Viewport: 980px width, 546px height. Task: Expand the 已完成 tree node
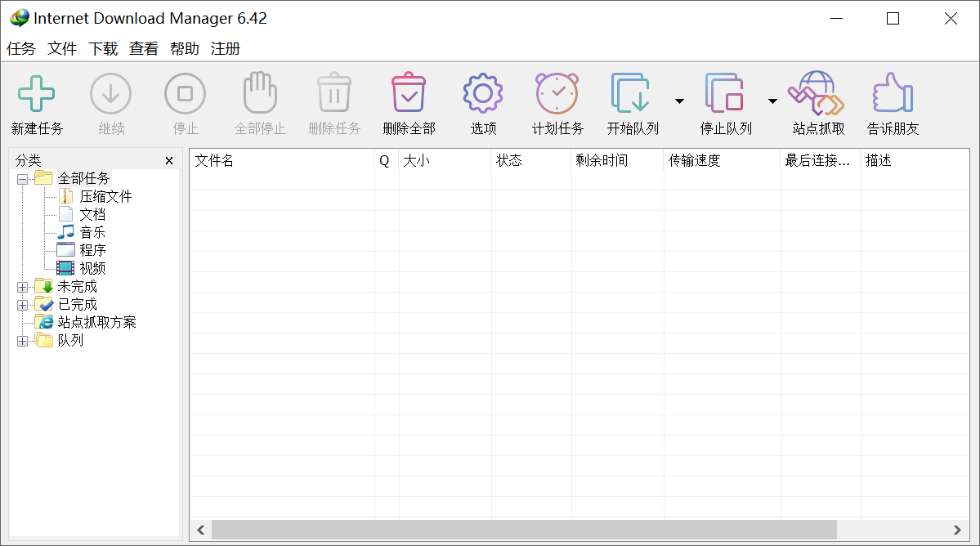(23, 306)
